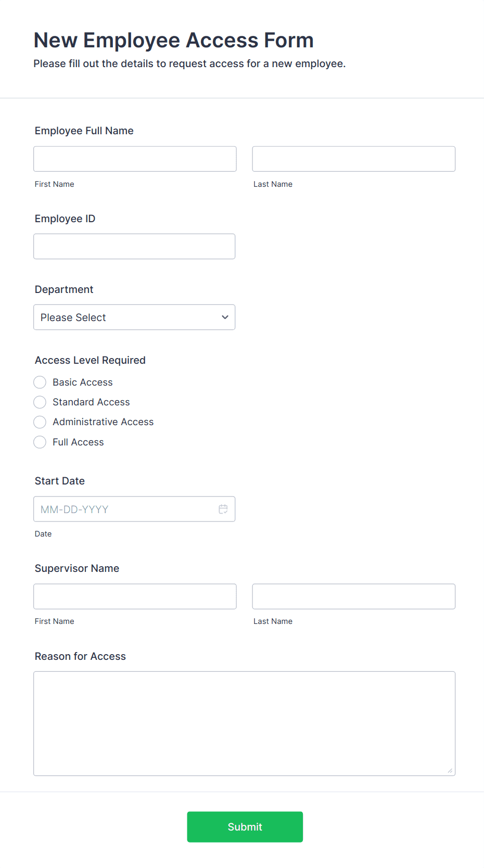484x868 pixels.
Task: Click the Date helper label below Start Date
Action: [43, 533]
